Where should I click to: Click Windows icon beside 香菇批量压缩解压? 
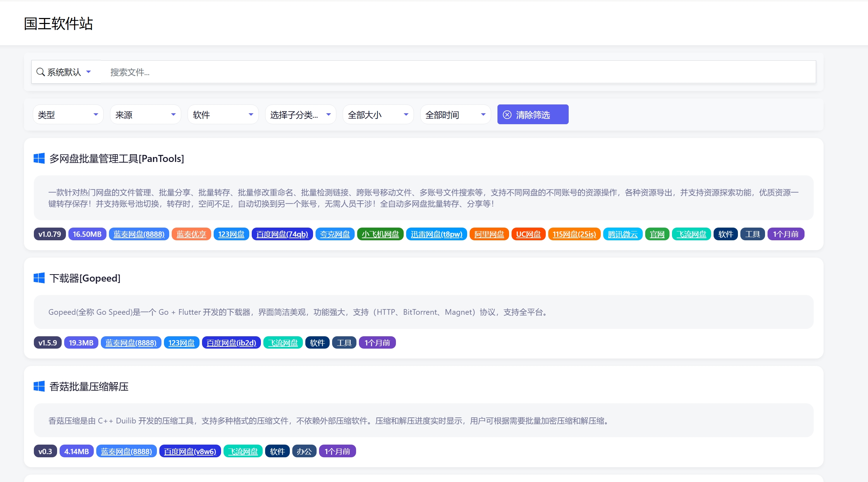[x=39, y=386]
